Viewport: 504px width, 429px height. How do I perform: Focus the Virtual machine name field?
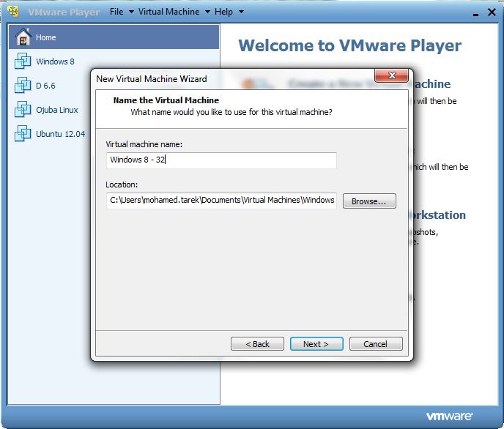221,160
